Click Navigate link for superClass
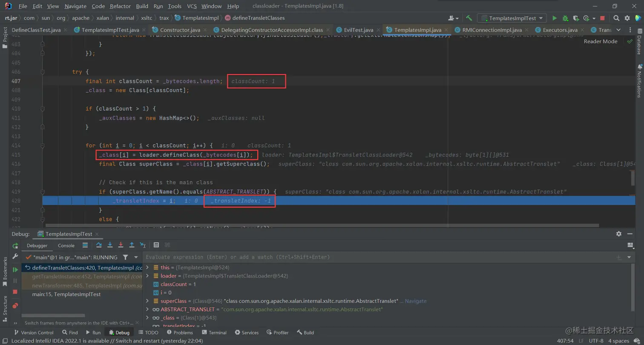The height and width of the screenshot is (345, 644). [415, 301]
